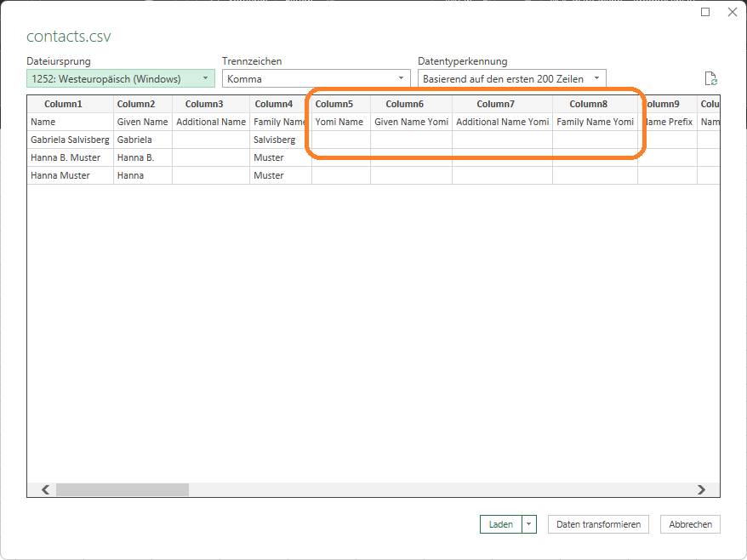Click the scroll left arrow

coord(46,490)
